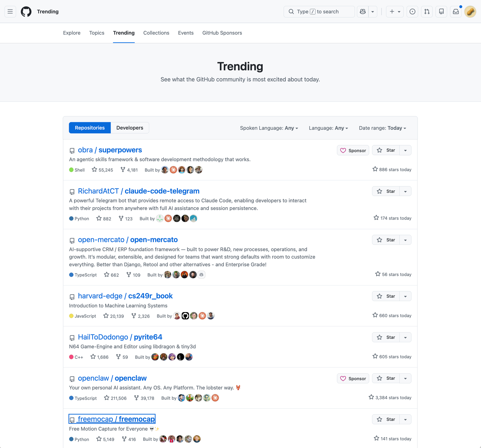Open the notifications inbox icon
This screenshot has width=481, height=448.
456,12
